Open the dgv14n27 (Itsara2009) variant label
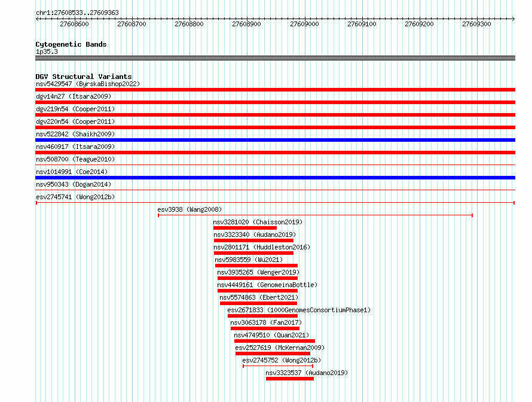The width and height of the screenshot is (532, 402). (x=74, y=96)
